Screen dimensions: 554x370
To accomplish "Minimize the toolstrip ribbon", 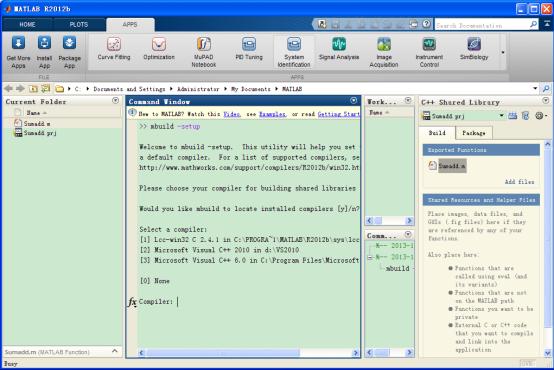I will pyautogui.click(x=547, y=24).
